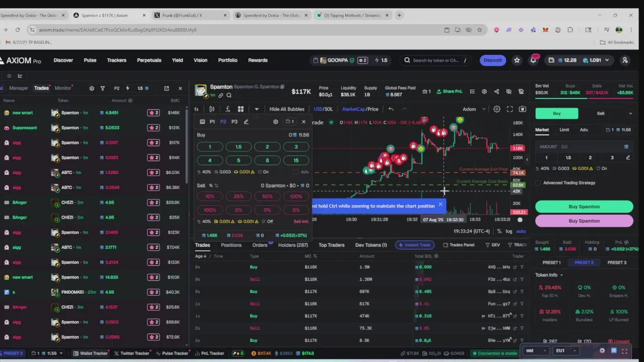Viewport: 644px width, 362px height.
Task: Click the AMOUNT input field
Action: 584,147
